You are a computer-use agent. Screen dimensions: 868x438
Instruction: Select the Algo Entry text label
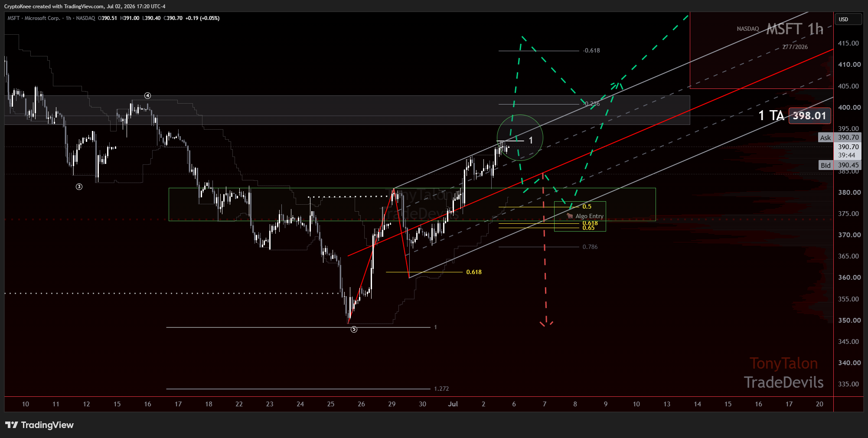pyautogui.click(x=589, y=216)
